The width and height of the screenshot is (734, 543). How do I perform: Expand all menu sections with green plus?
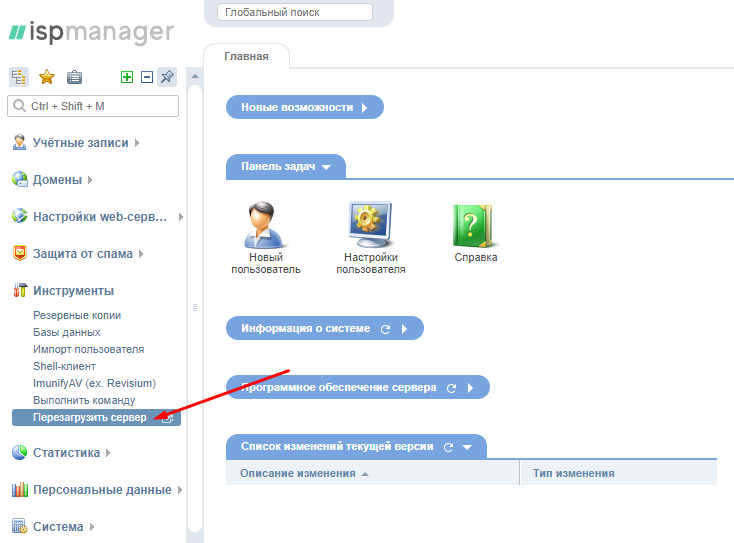pyautogui.click(x=127, y=77)
